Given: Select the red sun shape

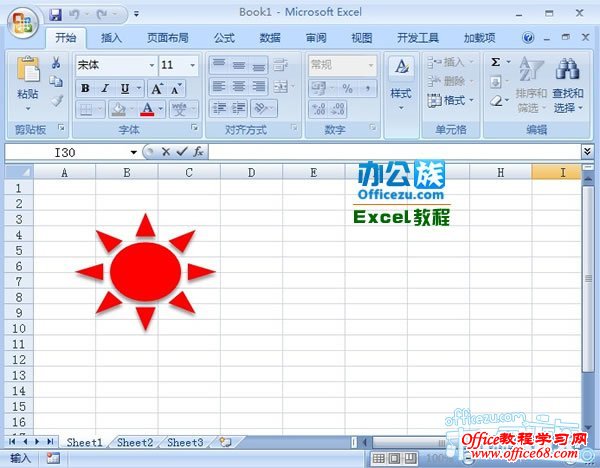Looking at the screenshot, I should click(145, 272).
